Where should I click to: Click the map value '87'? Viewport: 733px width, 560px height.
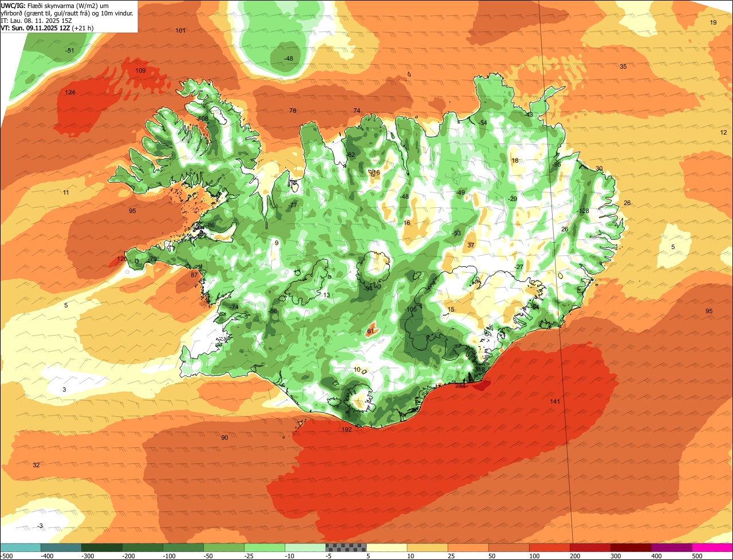194,275
